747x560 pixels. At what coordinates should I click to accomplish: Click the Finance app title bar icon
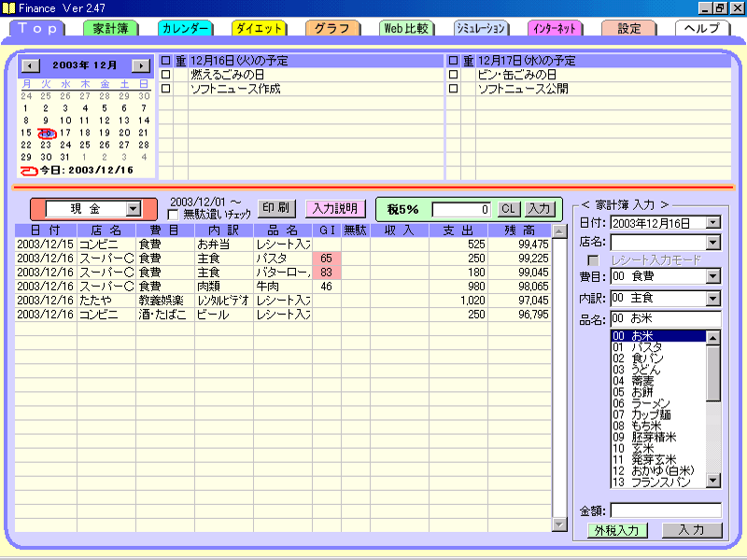pyautogui.click(x=8, y=8)
